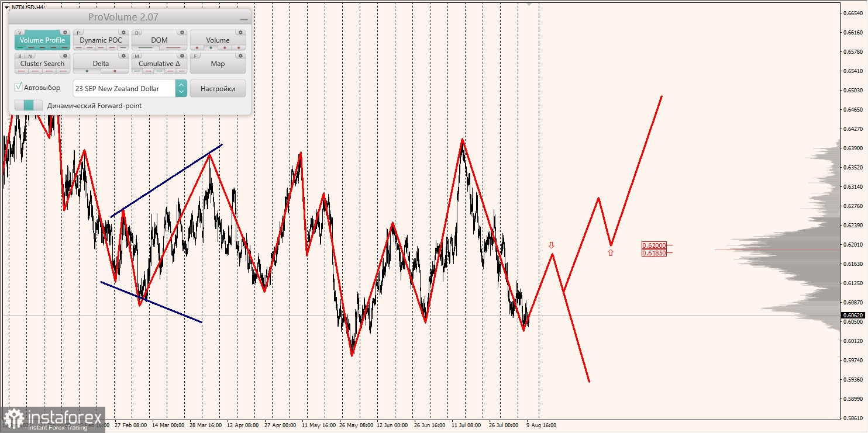Select the green-dot segment under Delta
The height and width of the screenshot is (433, 868).
point(87,71)
